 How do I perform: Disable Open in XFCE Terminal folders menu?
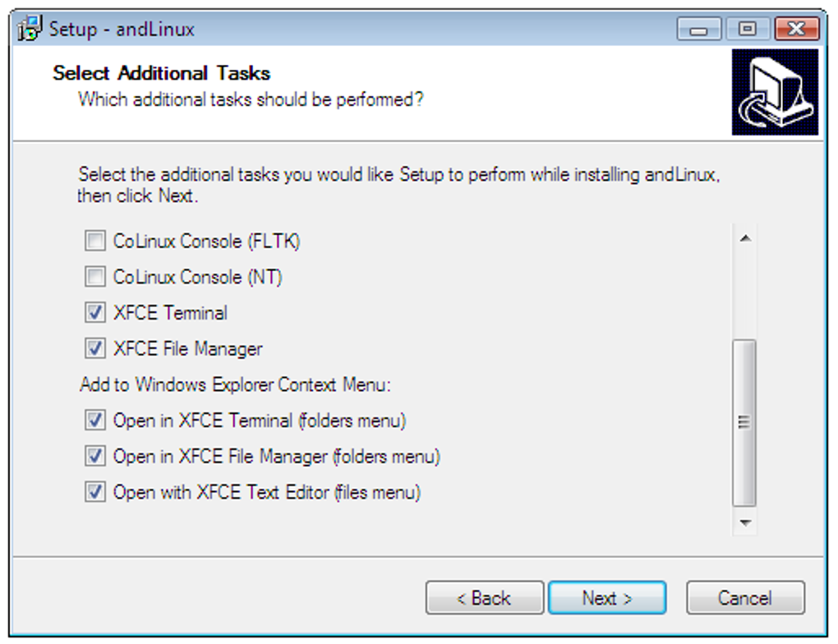click(96, 421)
